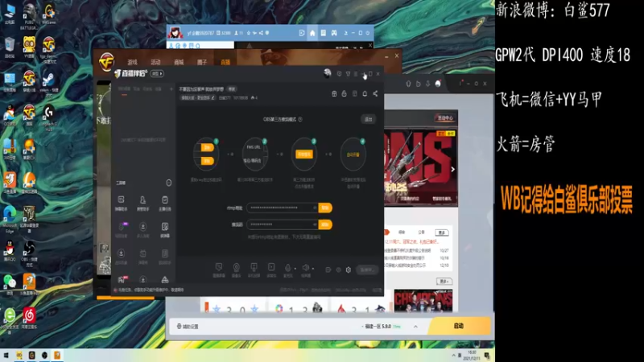Viewport: 644px width, 362px height.
Task: Share the live room via share icon
Action: coord(375,93)
